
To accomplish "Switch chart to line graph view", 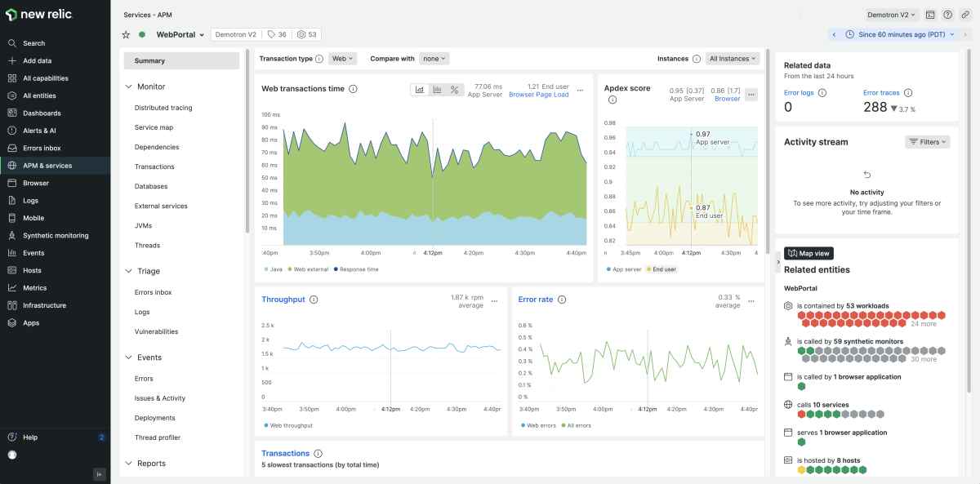I will click(420, 90).
